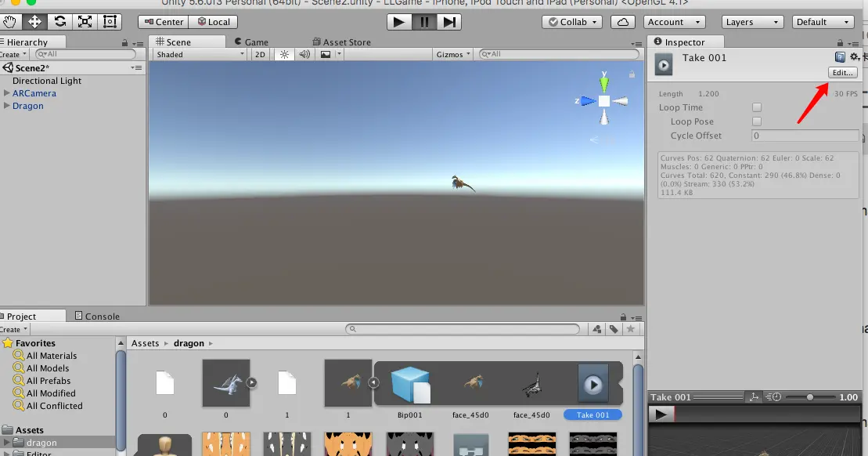Open the Gizmos dropdown
The width and height of the screenshot is (868, 456).
point(452,54)
